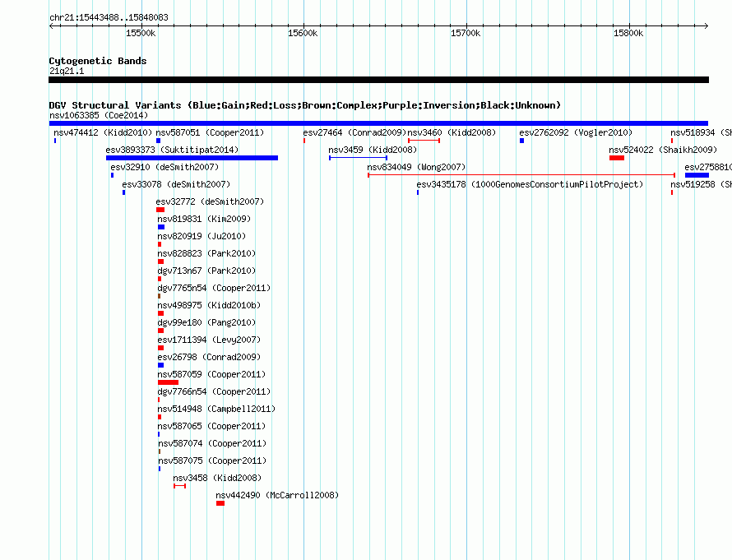This screenshot has width=732, height=560.
Task: Select the long blue nsv1063385 gain bar
Action: (x=378, y=123)
